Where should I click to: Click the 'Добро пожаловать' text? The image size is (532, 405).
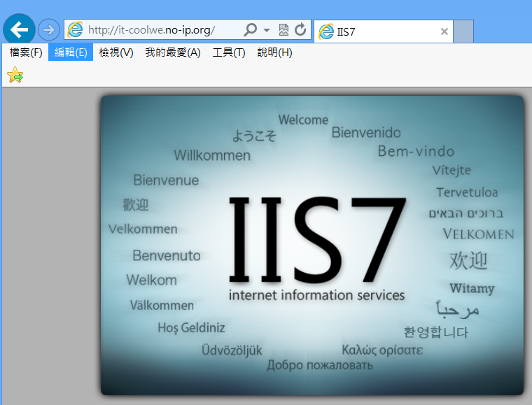(320, 365)
